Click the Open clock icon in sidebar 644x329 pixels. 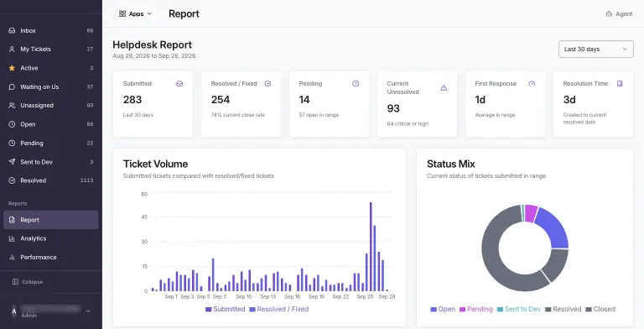[x=12, y=124]
